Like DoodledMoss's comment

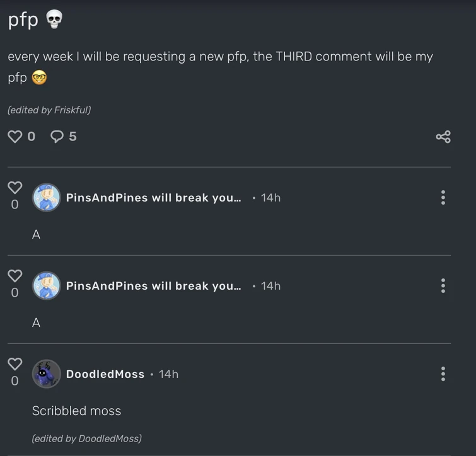click(x=15, y=364)
